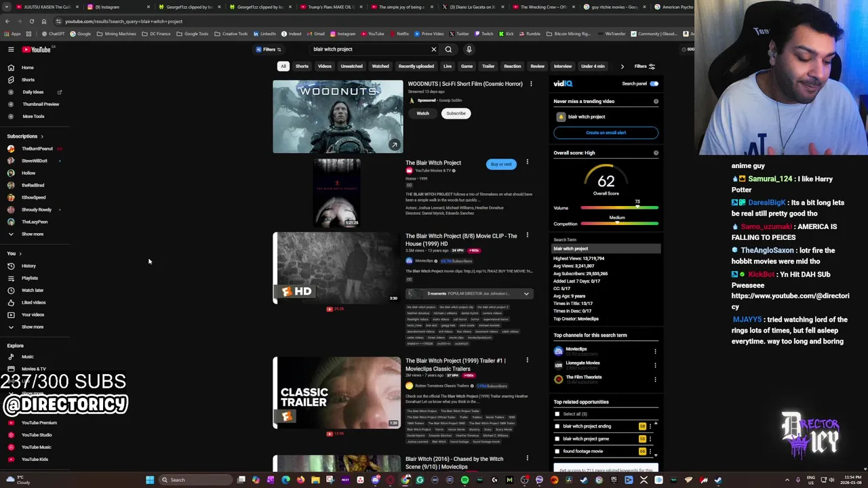
Task: Click the Volume score bar marker
Action: click(x=637, y=207)
